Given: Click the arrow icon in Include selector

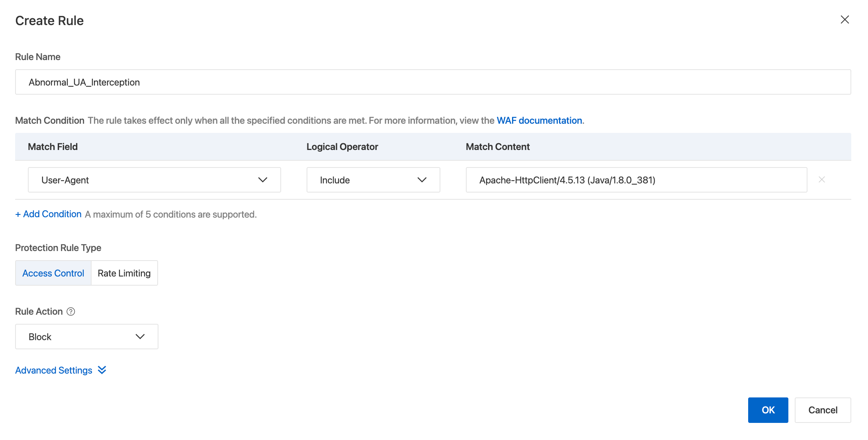Looking at the screenshot, I should pos(422,180).
